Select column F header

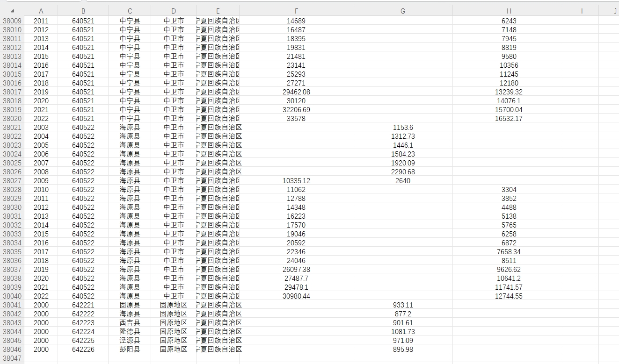pos(296,11)
